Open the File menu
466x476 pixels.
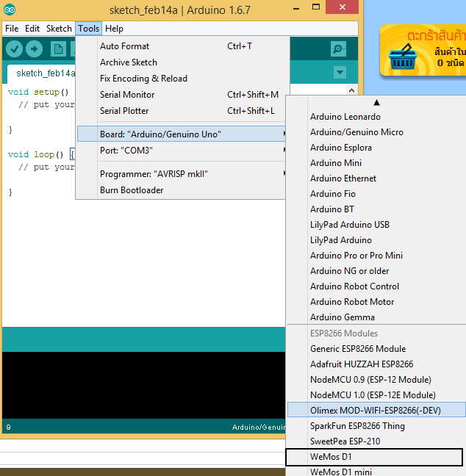[12, 29]
